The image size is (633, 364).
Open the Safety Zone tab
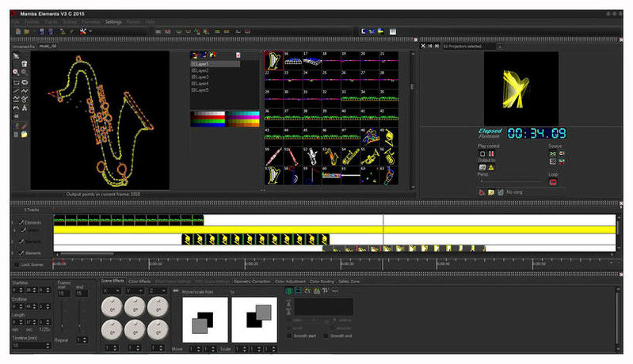click(349, 282)
